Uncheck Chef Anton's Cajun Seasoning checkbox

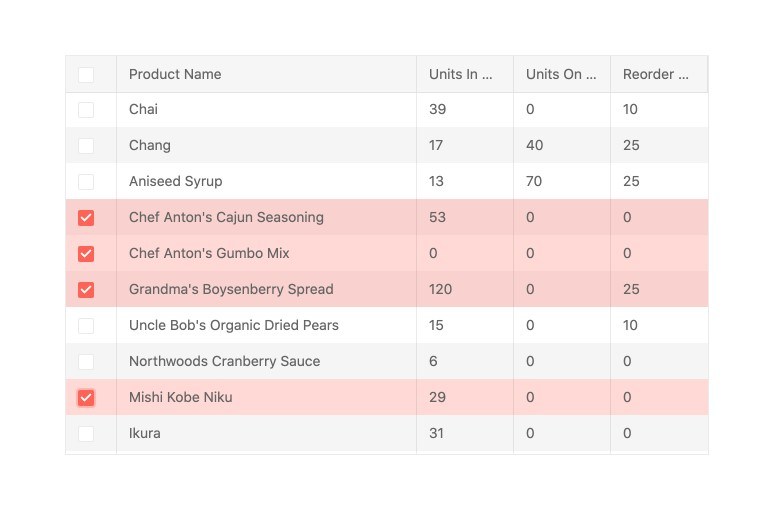click(86, 218)
